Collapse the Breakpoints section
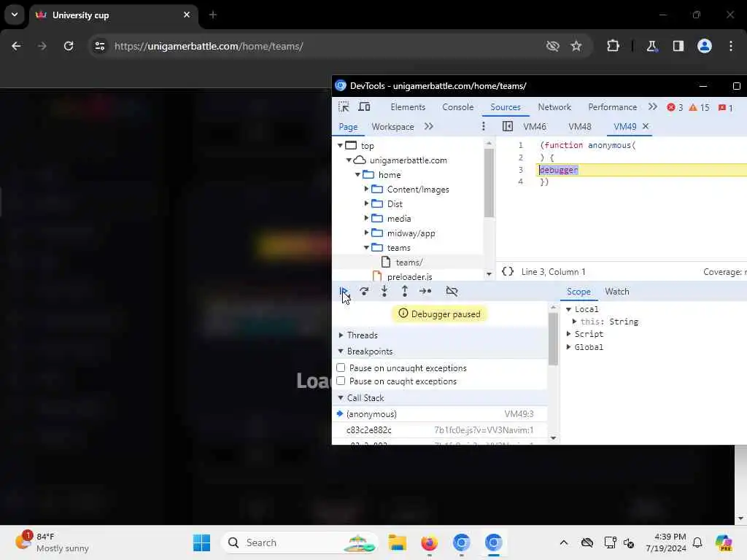 [341, 351]
